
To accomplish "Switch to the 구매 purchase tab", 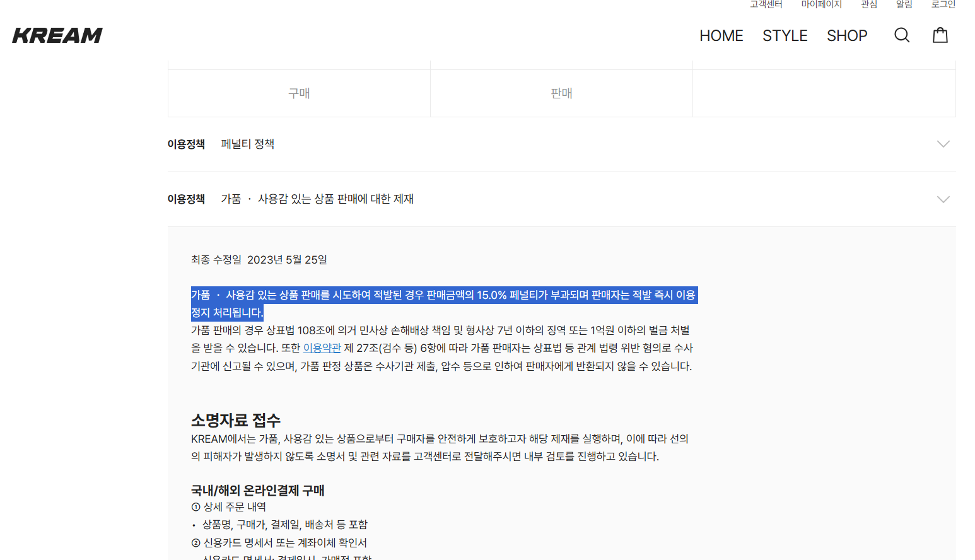I will point(299,93).
